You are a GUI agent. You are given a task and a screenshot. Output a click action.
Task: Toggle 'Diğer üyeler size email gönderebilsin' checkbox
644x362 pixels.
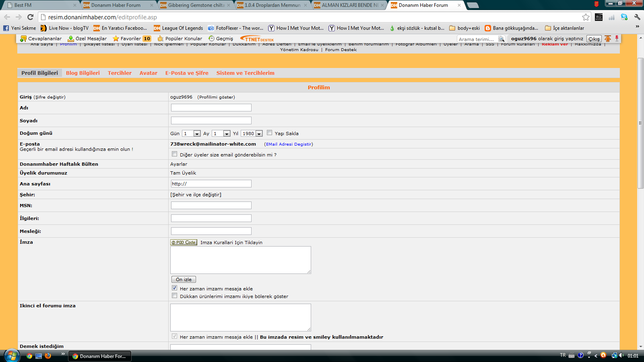(174, 154)
